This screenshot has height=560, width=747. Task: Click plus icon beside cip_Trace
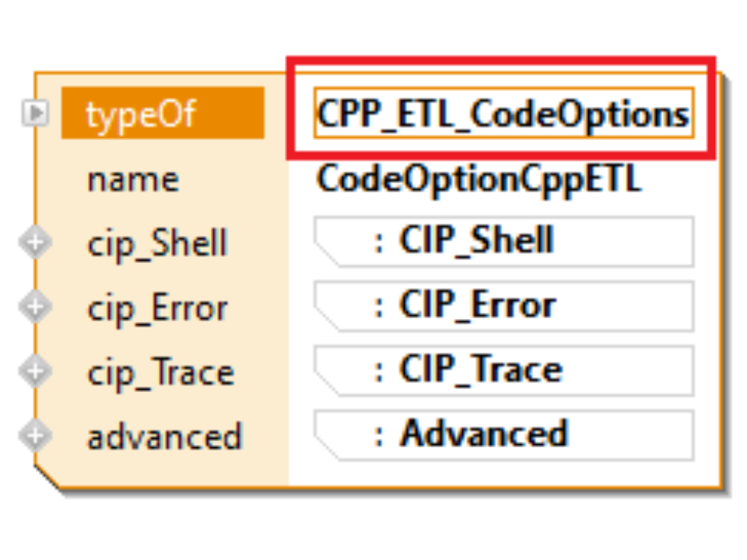click(x=34, y=372)
